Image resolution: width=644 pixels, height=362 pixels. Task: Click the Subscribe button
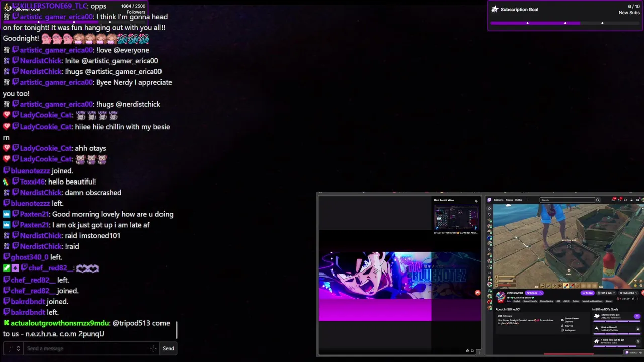(x=628, y=293)
